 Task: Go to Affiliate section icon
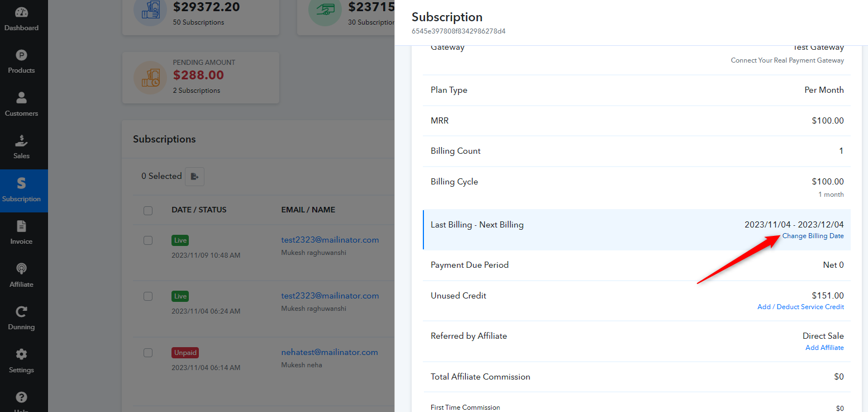21,269
